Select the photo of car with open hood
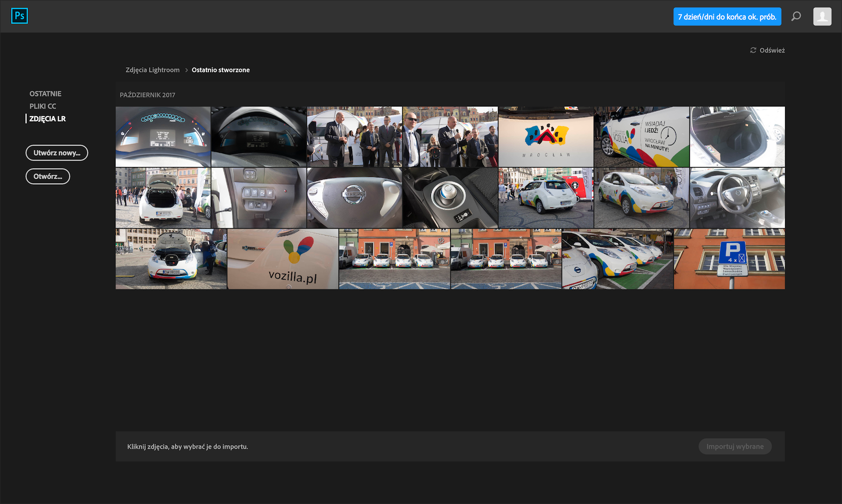The height and width of the screenshot is (504, 842). (x=171, y=259)
